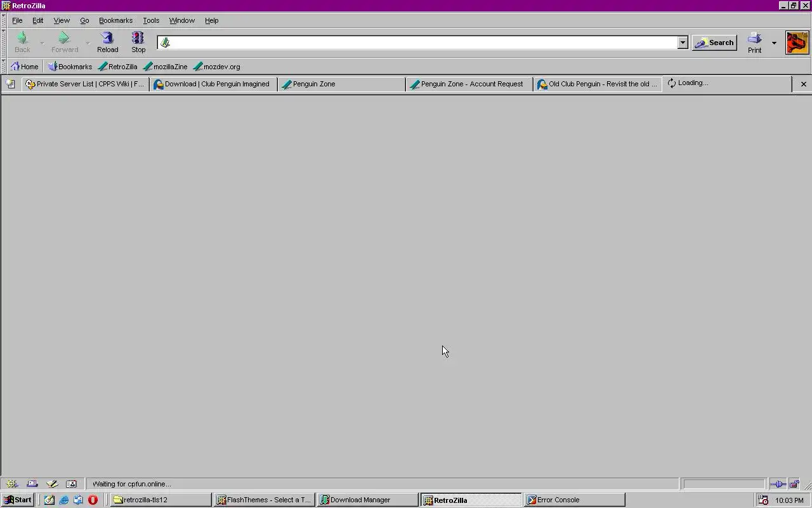This screenshot has width=812, height=508.
Task: Click the 10:03 PM system clock
Action: coord(789,500)
